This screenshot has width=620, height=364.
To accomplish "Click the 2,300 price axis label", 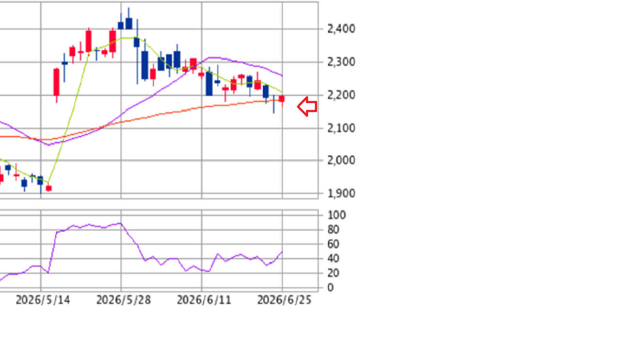I will pyautogui.click(x=341, y=62).
